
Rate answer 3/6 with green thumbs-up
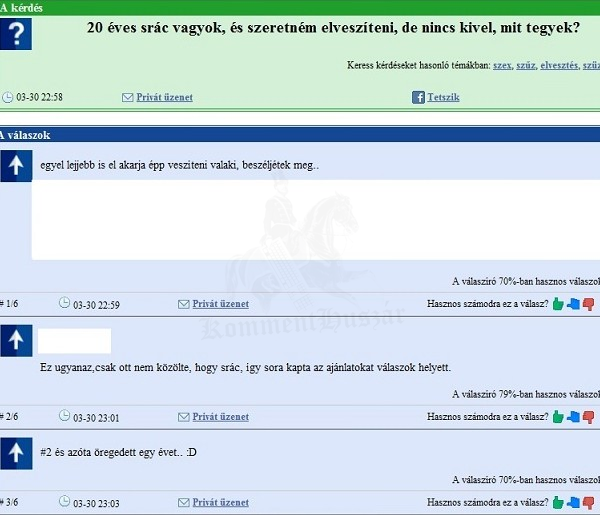[558, 502]
